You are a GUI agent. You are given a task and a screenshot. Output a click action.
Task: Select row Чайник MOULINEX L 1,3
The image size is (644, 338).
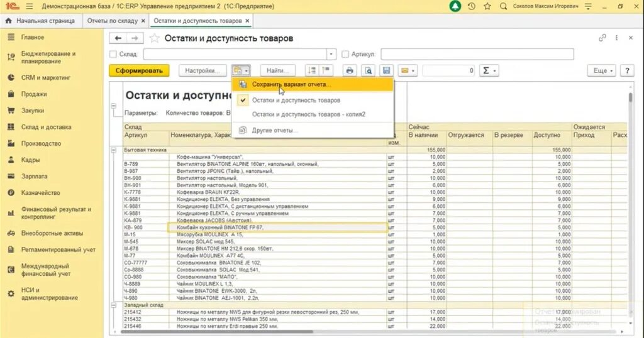point(277,284)
